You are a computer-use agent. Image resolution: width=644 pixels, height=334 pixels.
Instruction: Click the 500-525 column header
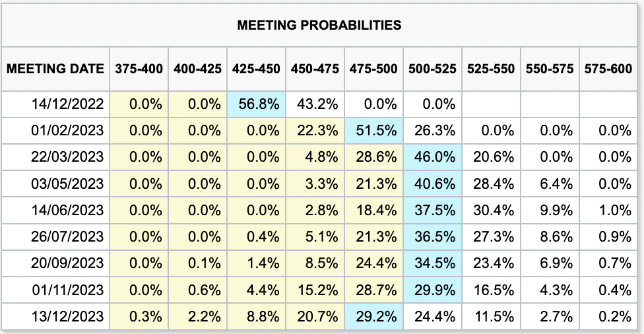[432, 69]
